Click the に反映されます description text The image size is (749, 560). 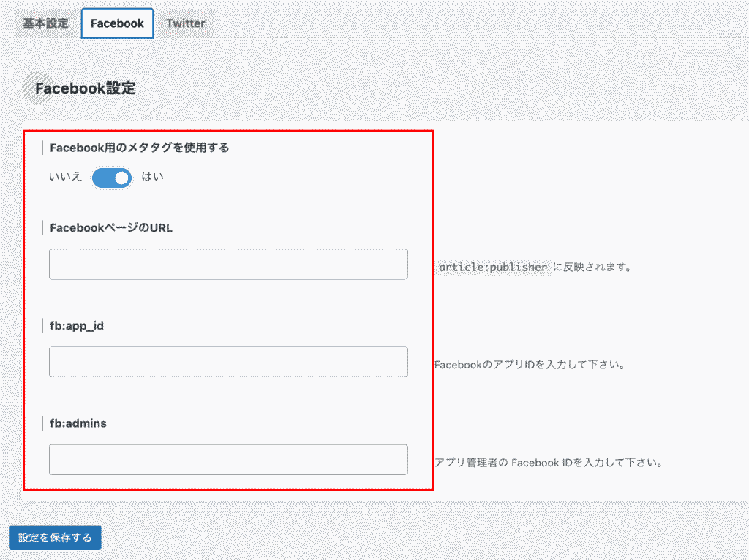click(x=592, y=268)
